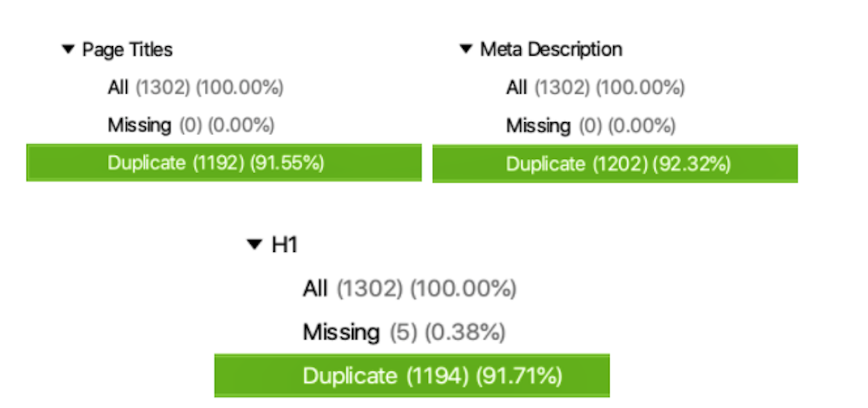Collapse the Meta Description disclosure triangle
The width and height of the screenshot is (868, 408).
click(465, 50)
